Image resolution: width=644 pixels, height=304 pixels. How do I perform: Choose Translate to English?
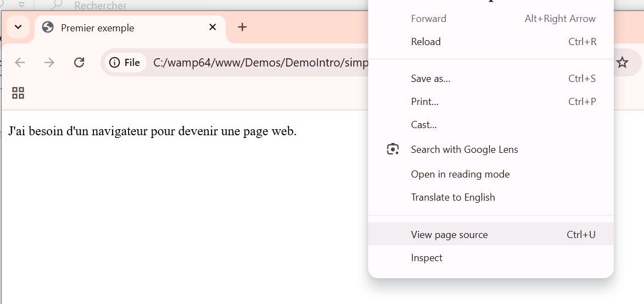(x=491, y=197)
